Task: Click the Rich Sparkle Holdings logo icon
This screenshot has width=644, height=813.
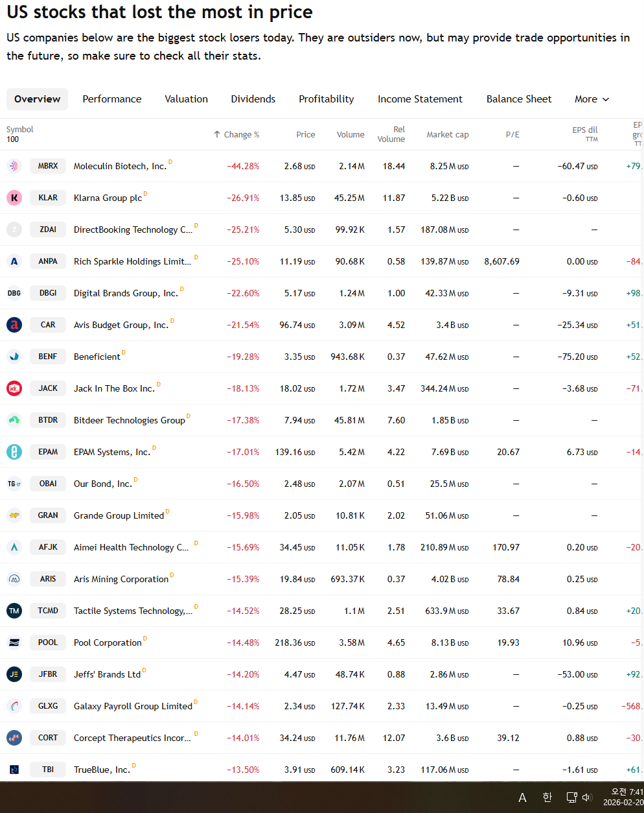Action: [14, 261]
